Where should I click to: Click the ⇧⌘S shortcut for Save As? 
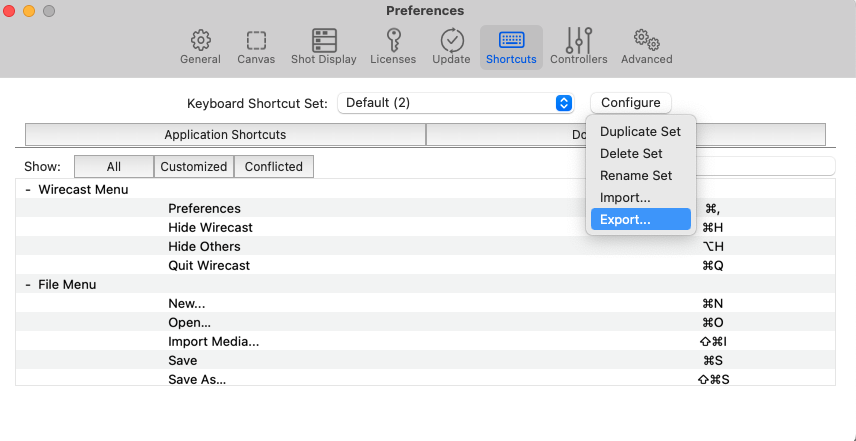click(x=714, y=379)
